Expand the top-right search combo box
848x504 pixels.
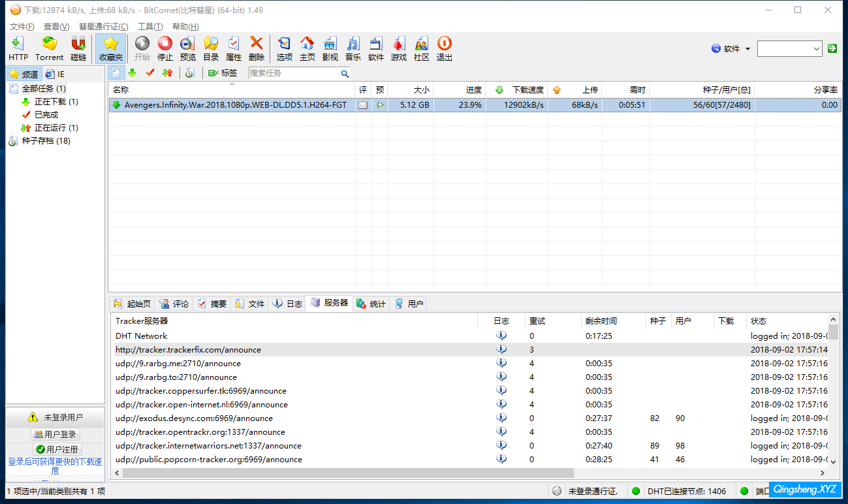click(817, 48)
